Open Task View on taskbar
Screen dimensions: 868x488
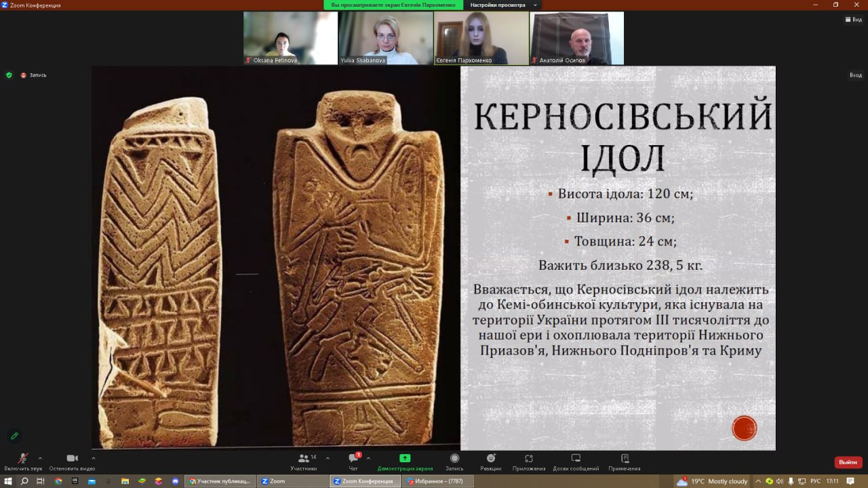pyautogui.click(x=41, y=481)
